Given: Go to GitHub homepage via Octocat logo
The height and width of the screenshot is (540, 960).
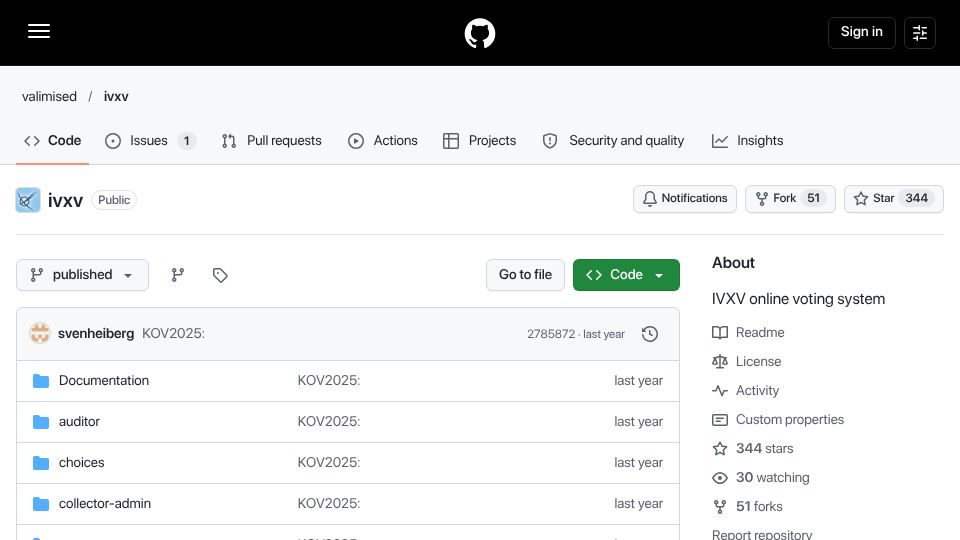Looking at the screenshot, I should click(479, 33).
